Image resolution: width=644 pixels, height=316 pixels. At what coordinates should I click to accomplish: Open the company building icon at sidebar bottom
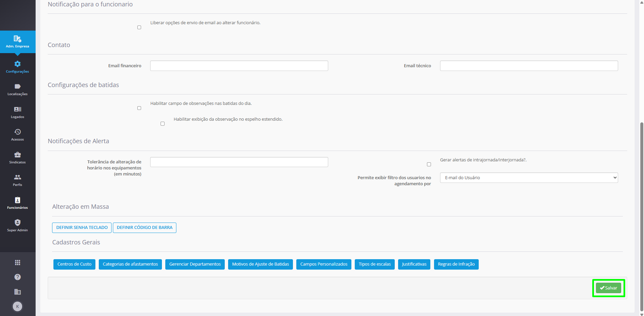(x=17, y=292)
